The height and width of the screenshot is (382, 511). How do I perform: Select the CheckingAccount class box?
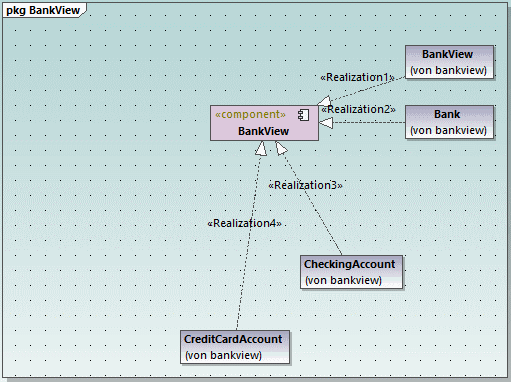click(351, 272)
